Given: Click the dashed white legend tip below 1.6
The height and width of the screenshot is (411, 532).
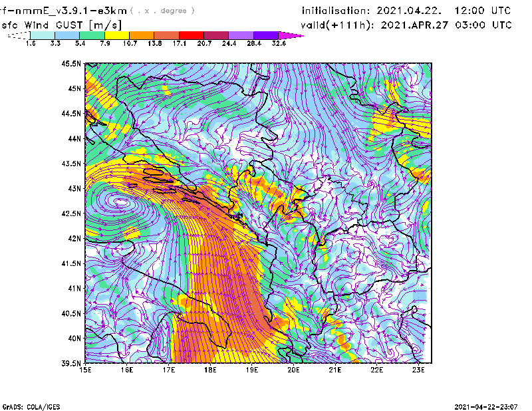Looking at the screenshot, I should (x=19, y=35).
